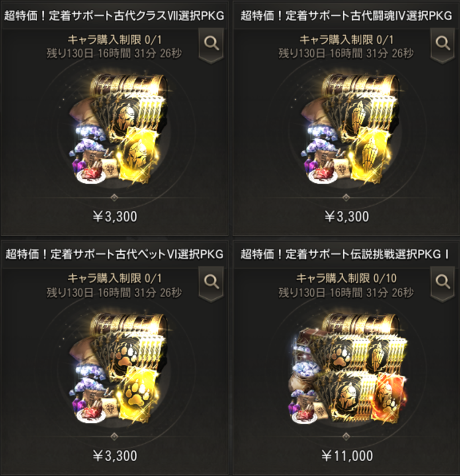Open title 超特価！定着サポート古代ペットVI選択PKG
Image resolution: width=460 pixels, height=476 pixels.
point(114,254)
